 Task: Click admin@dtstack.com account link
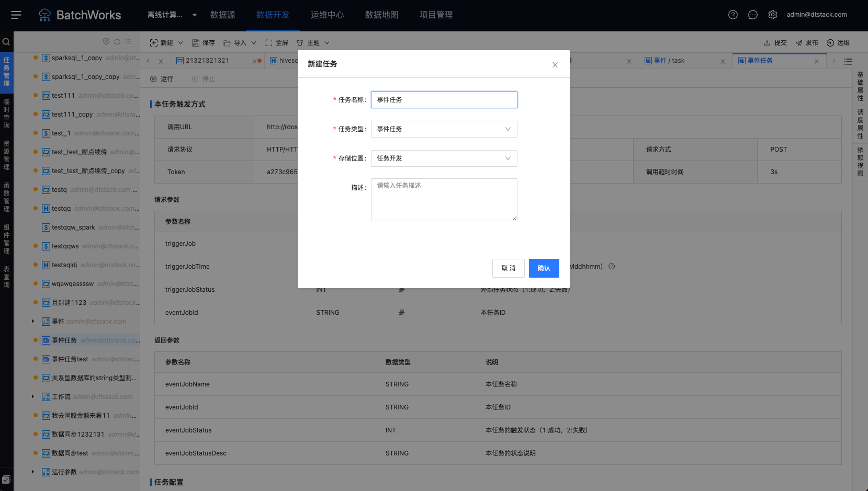816,15
